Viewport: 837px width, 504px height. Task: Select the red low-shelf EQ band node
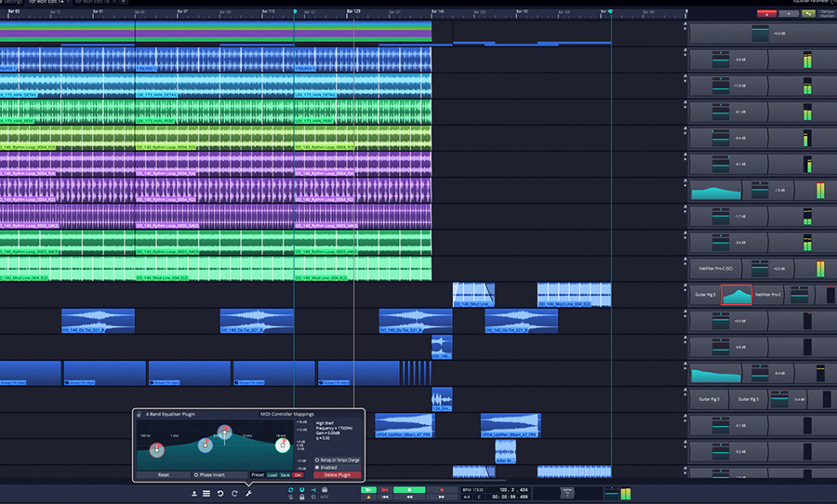click(156, 450)
